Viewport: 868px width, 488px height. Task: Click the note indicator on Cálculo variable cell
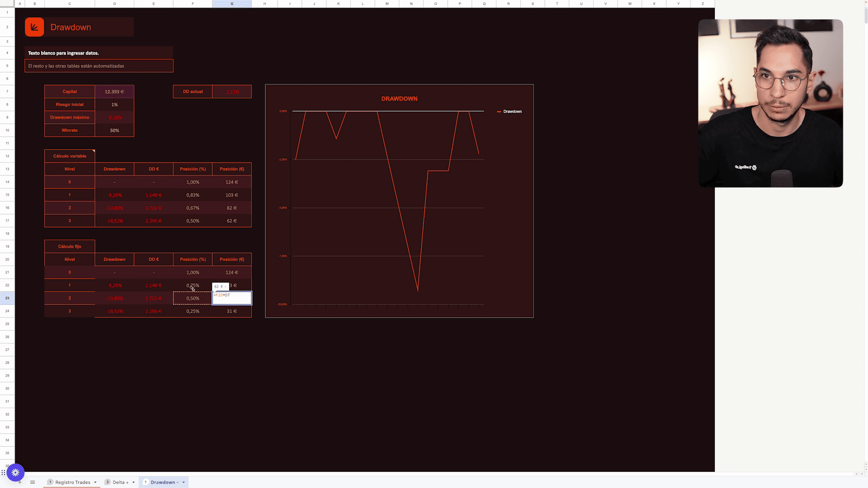point(93,151)
